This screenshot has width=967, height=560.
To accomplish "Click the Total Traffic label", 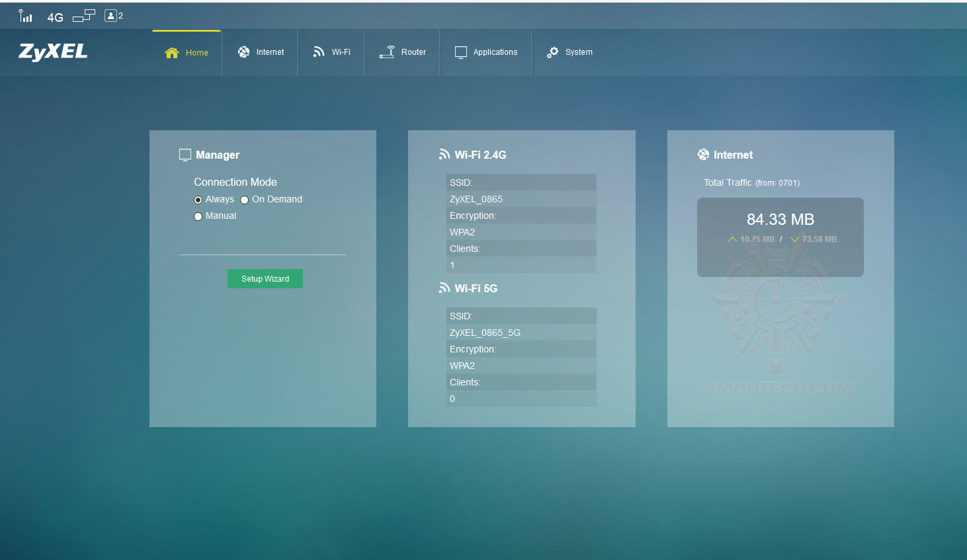I will point(728,182).
